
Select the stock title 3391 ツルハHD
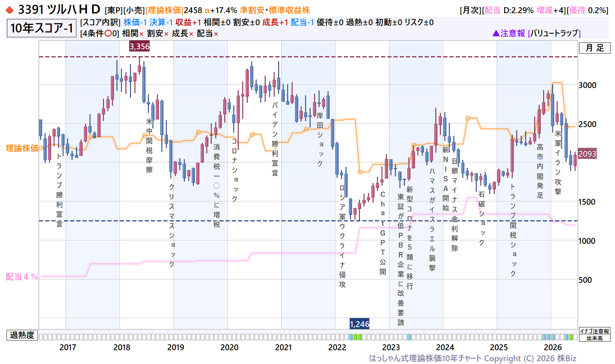click(x=59, y=10)
